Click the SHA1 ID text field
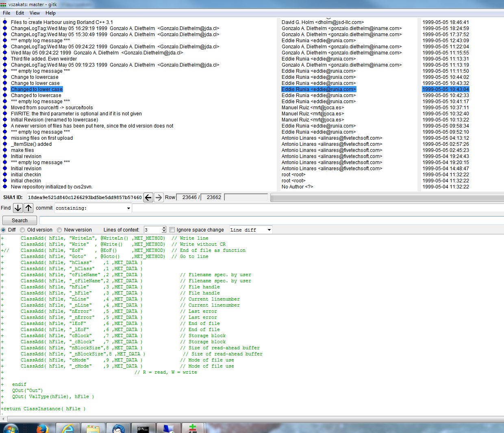Image resolution: width=504 pixels, height=433 pixels. tap(85, 197)
